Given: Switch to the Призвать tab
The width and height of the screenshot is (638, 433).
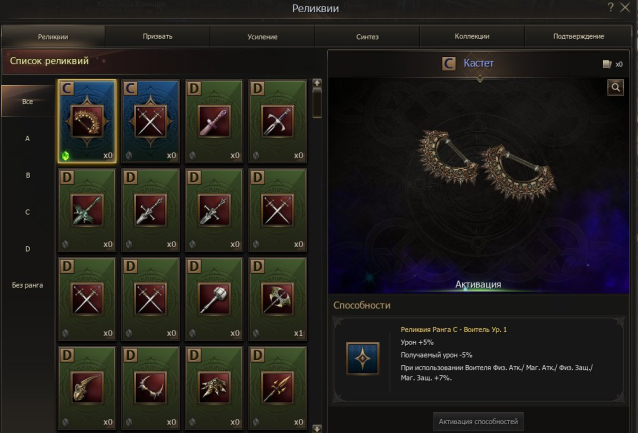Looking at the screenshot, I should (x=157, y=36).
